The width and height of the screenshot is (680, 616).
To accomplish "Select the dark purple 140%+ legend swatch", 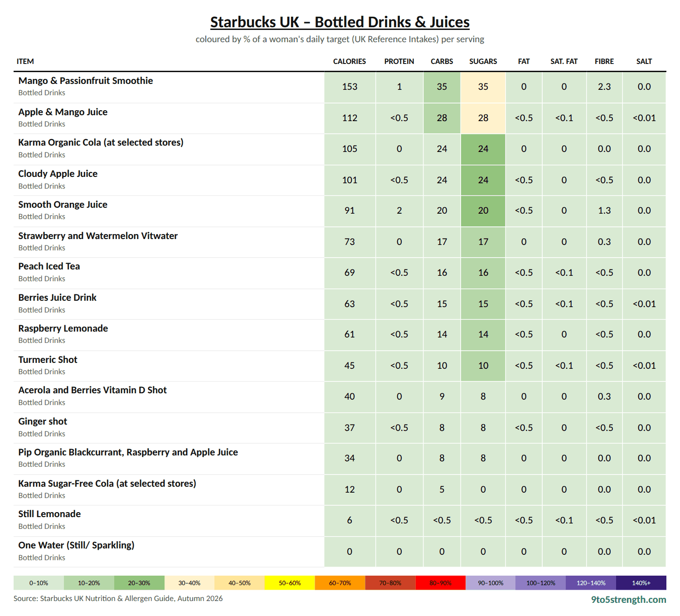I will (x=641, y=583).
